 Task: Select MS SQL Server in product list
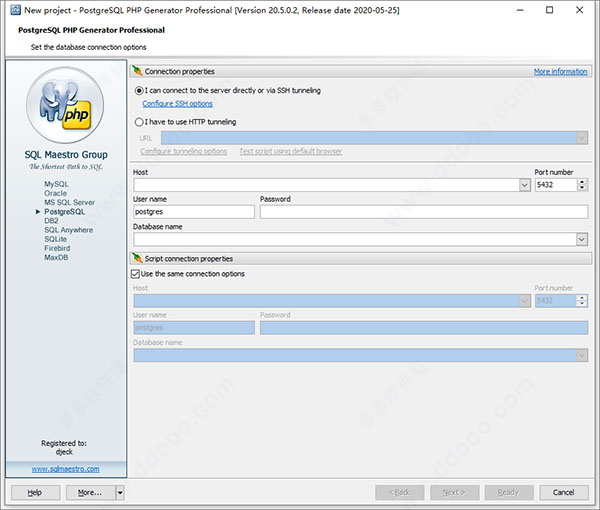coord(69,202)
